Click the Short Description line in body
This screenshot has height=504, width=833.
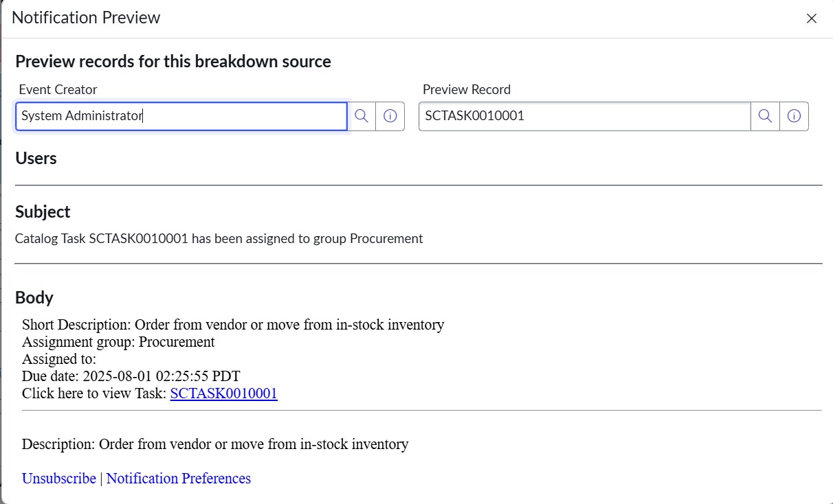pos(233,325)
